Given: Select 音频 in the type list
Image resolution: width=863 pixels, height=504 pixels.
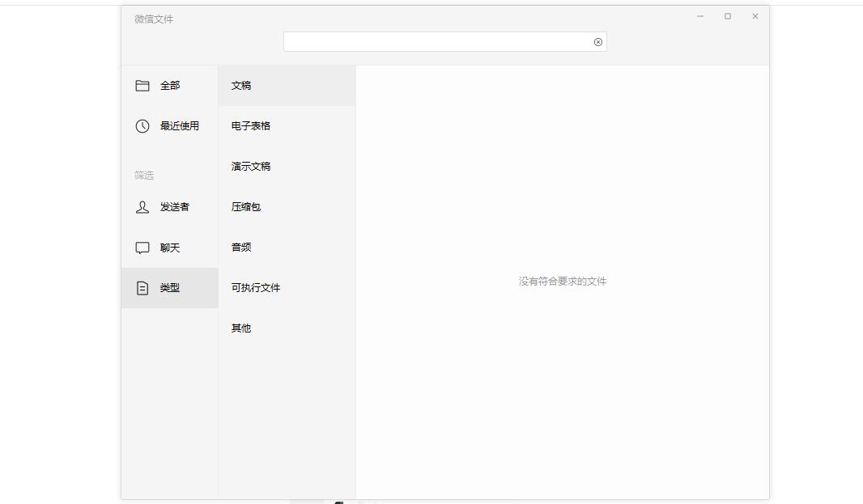Looking at the screenshot, I should (240, 248).
